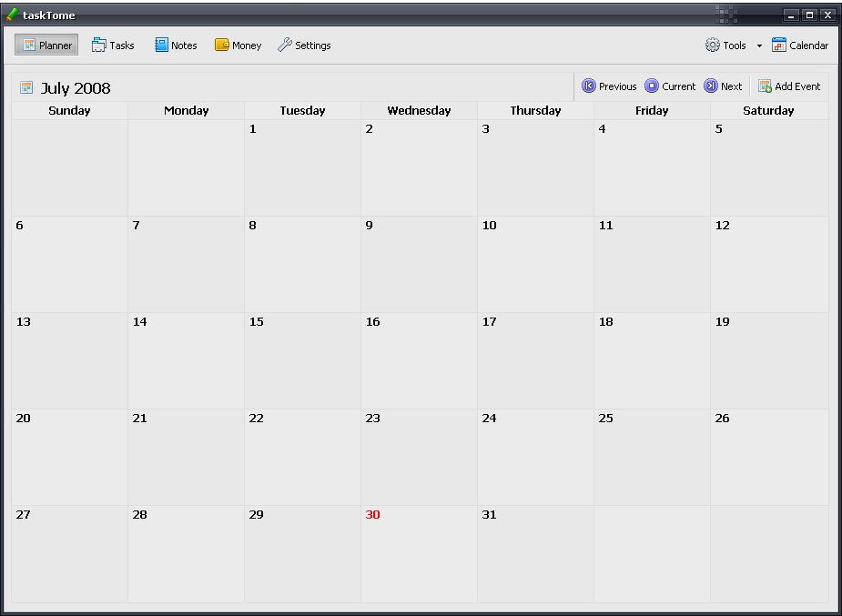Click the July 2008 title text
842x616 pixels.
coord(76,88)
